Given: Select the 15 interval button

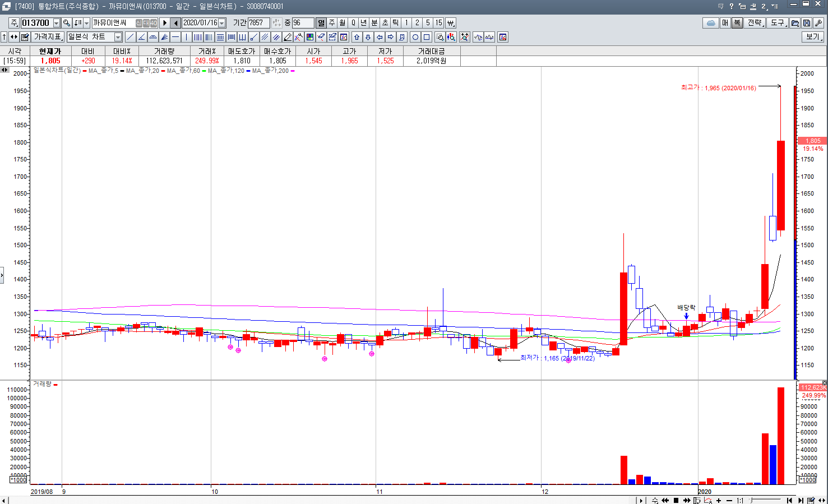Looking at the screenshot, I should pos(438,23).
